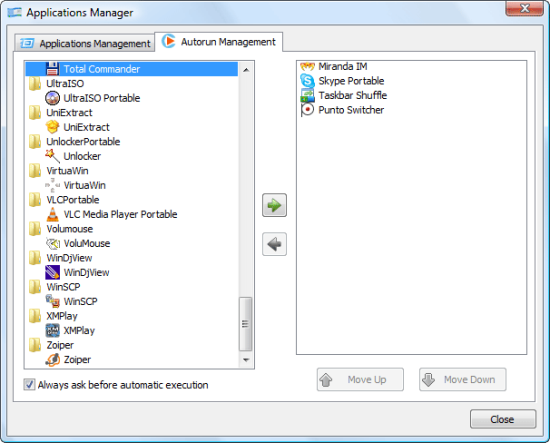Select Taskbar Shuffle autorun entry text
Screen dimensions: 550x443
point(353,95)
